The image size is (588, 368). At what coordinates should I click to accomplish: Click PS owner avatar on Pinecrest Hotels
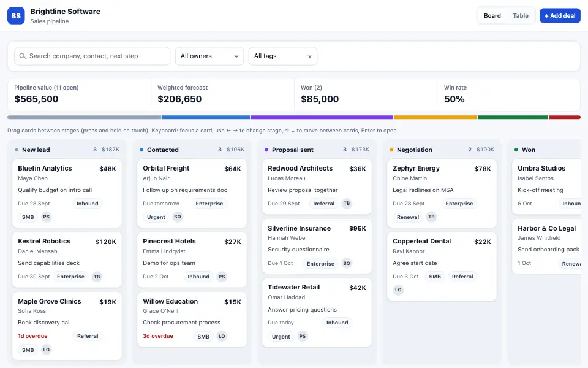click(222, 277)
